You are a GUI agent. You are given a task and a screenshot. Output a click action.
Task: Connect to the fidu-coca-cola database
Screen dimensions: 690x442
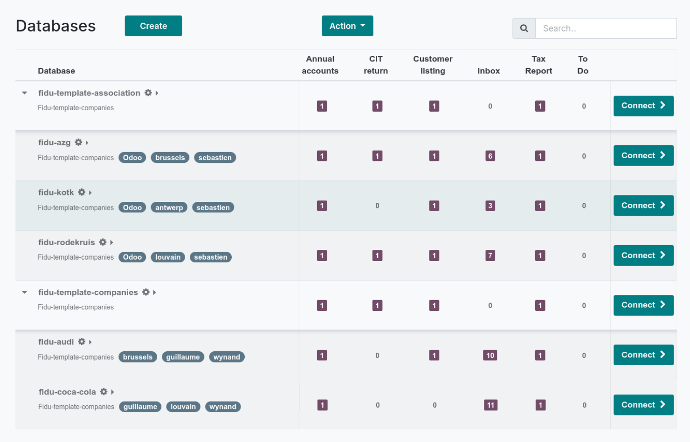(x=643, y=405)
